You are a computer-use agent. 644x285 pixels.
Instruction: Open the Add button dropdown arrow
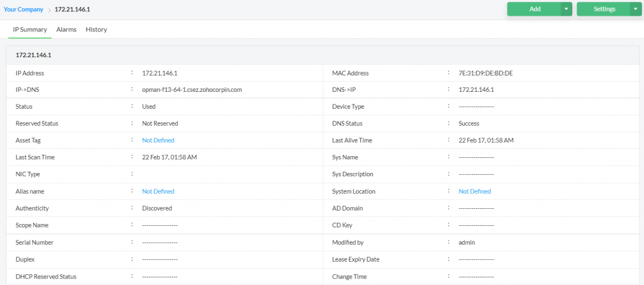tap(567, 9)
